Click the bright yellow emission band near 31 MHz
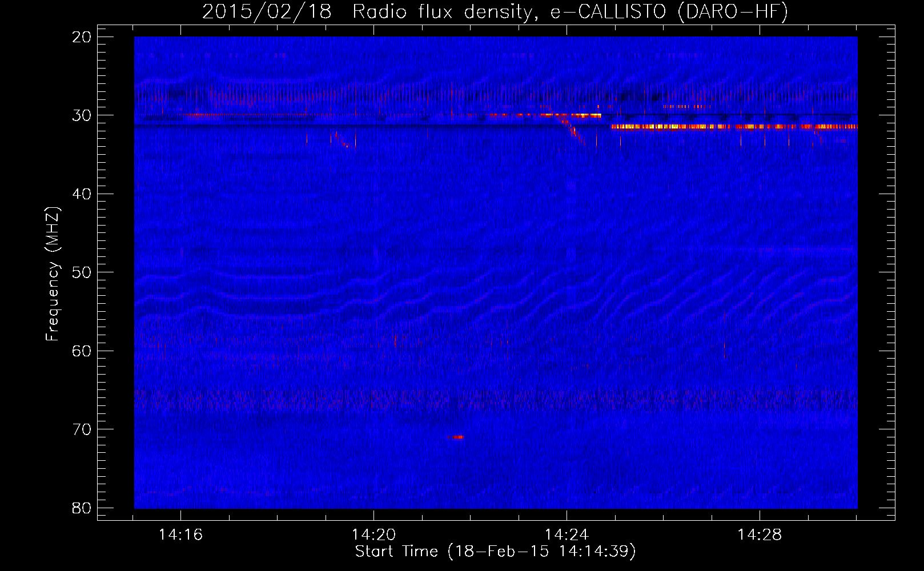 coord(734,127)
